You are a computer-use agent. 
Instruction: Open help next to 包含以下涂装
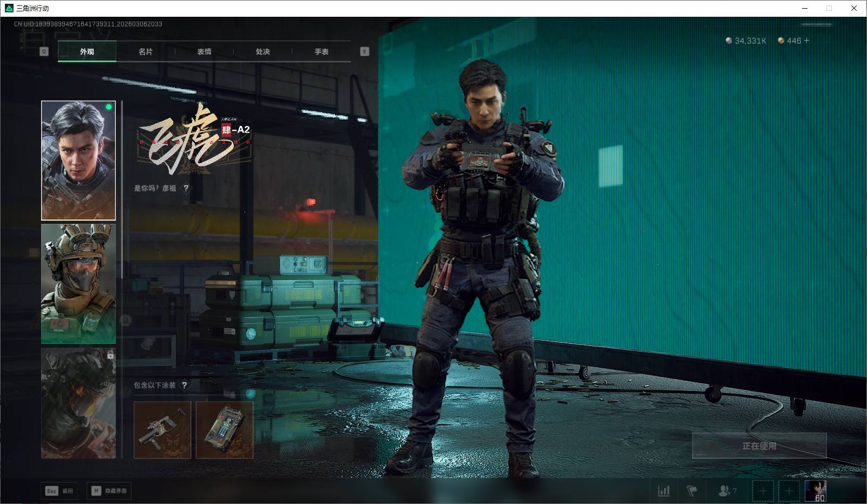click(x=185, y=385)
